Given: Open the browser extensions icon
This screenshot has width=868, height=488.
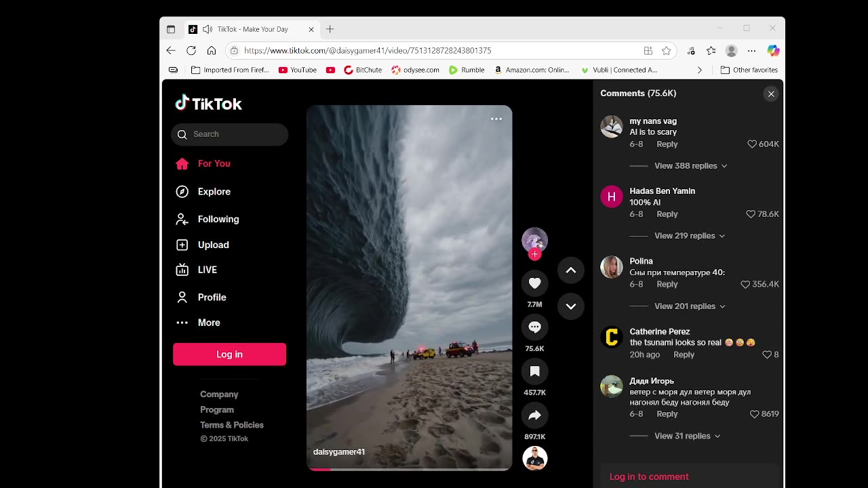Looking at the screenshot, I should pos(691,51).
